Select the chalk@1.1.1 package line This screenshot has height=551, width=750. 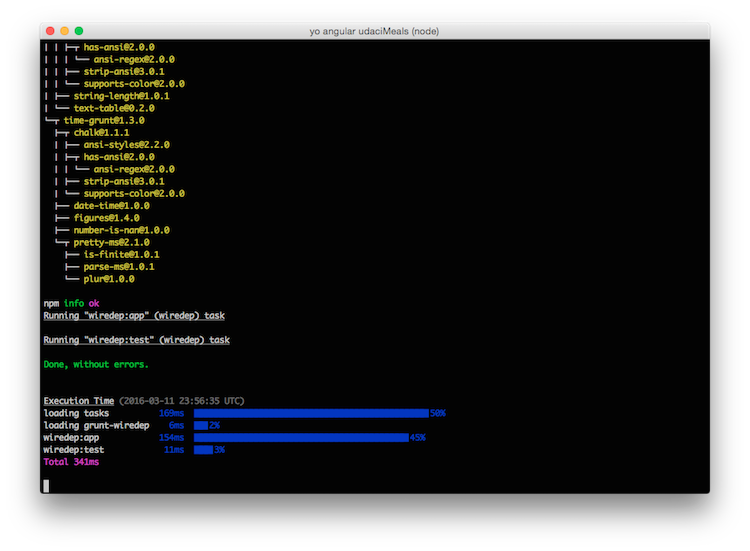101,132
